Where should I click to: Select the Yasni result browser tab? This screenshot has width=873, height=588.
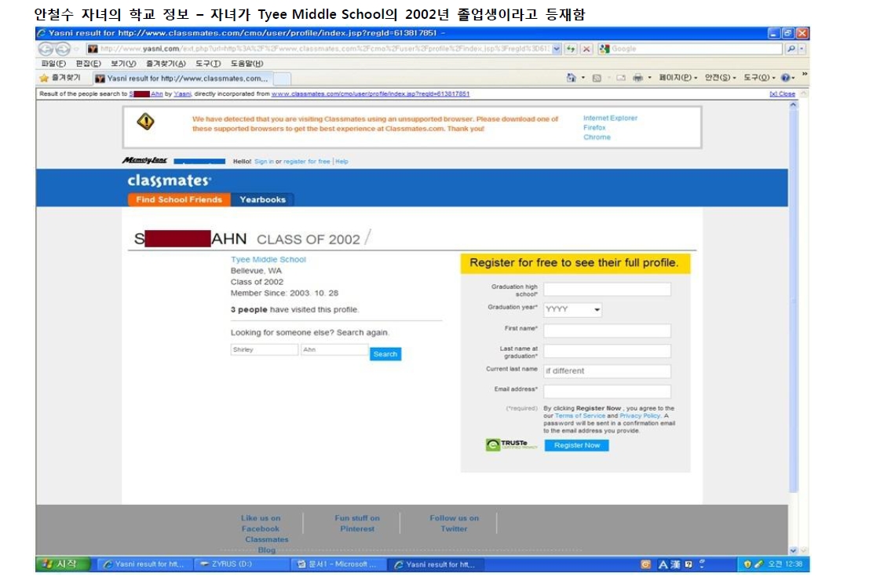182,79
